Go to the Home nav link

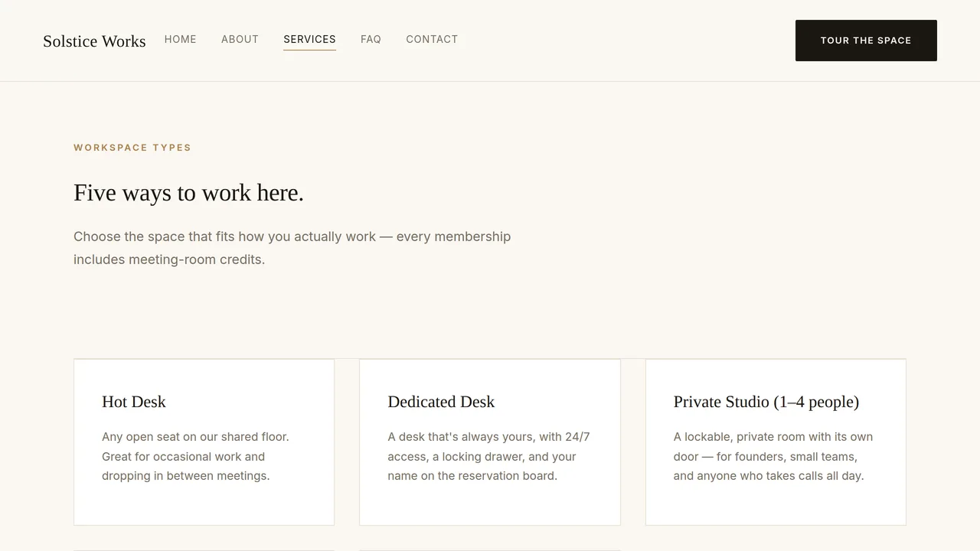point(181,39)
